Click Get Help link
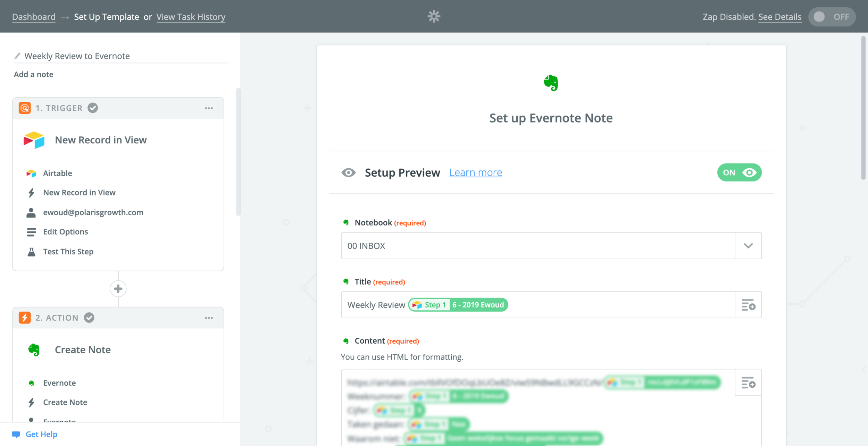This screenshot has width=868, height=446. coord(41,434)
